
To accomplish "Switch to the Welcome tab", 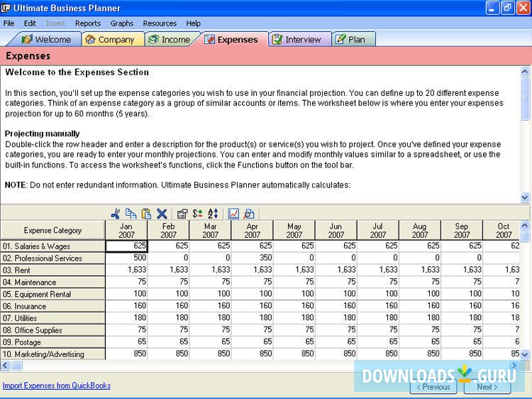I will pyautogui.click(x=46, y=39).
